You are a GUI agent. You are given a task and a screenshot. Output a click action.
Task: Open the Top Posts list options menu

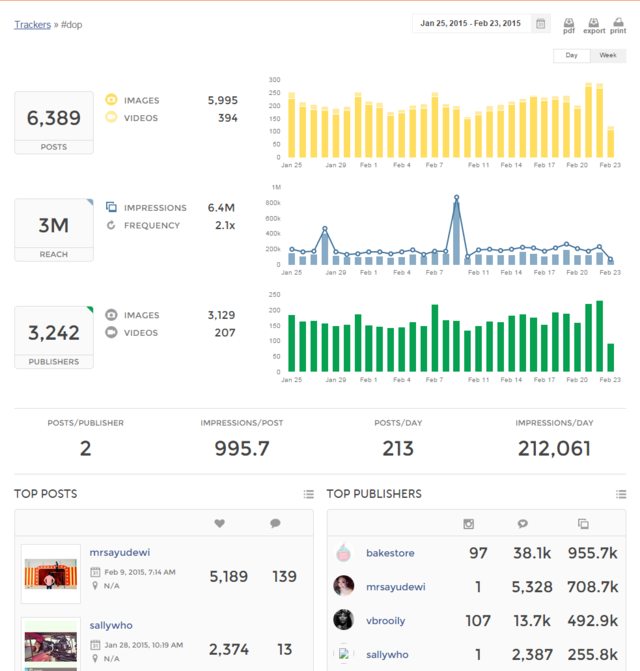[308, 494]
